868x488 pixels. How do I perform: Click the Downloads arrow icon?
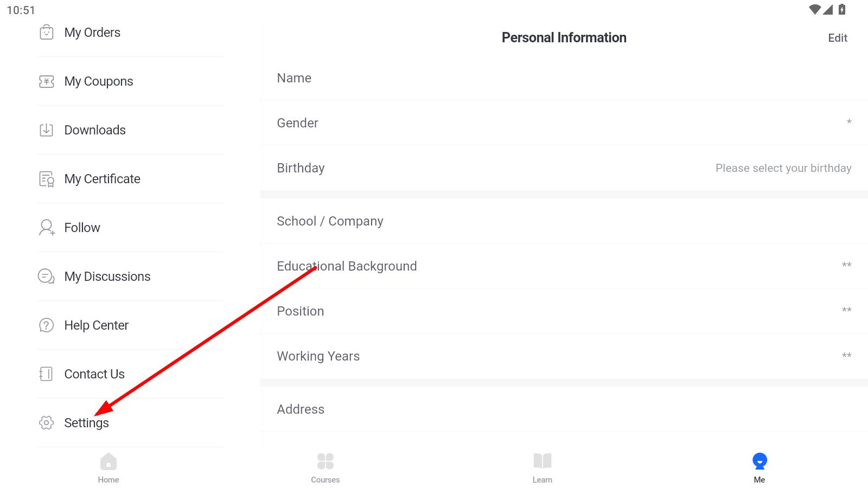click(47, 130)
